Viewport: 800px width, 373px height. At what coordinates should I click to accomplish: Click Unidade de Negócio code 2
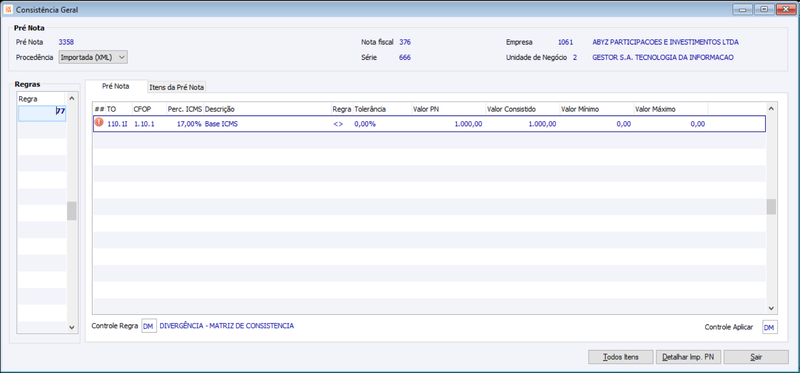click(x=575, y=58)
